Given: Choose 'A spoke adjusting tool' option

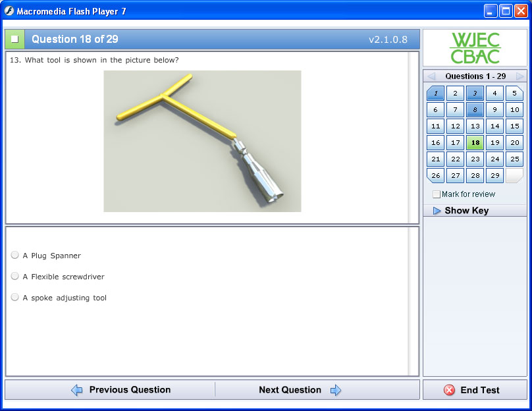Looking at the screenshot, I should click(x=14, y=297).
